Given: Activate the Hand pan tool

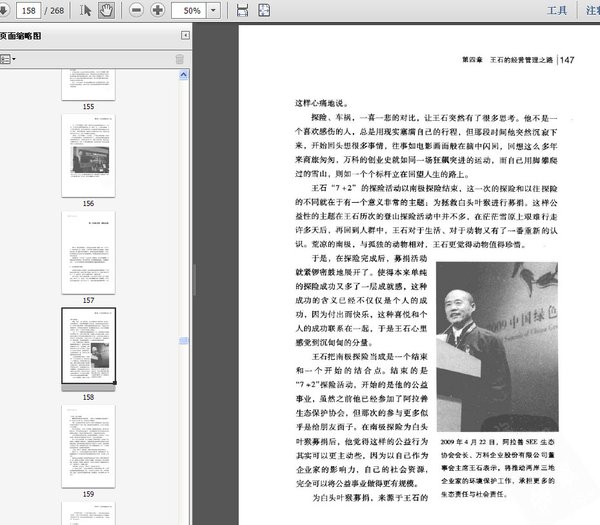Looking at the screenshot, I should pyautogui.click(x=106, y=10).
